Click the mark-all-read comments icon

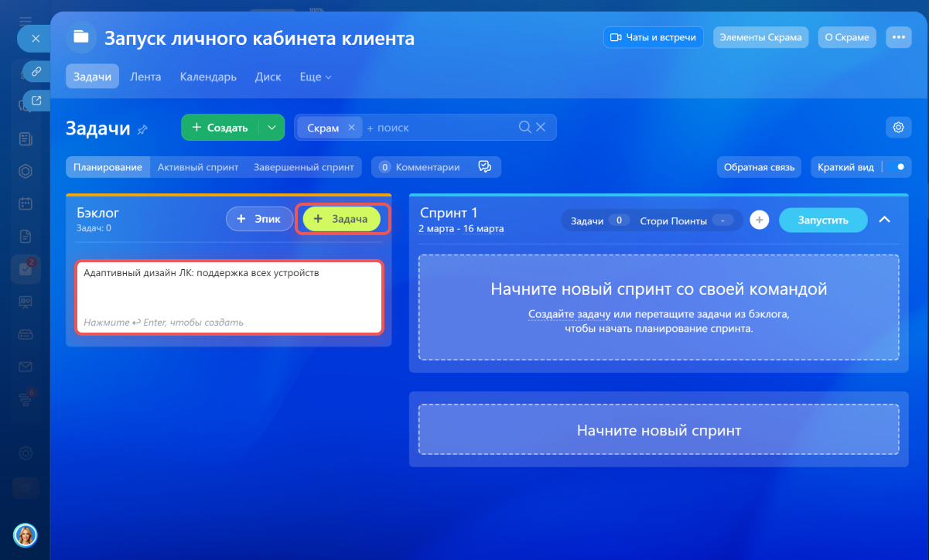pos(485,167)
